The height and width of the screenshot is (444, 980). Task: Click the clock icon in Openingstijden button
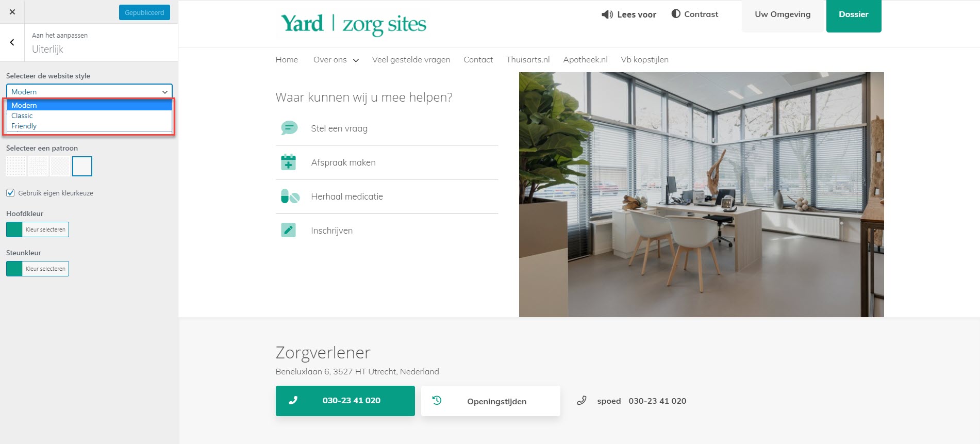point(437,400)
